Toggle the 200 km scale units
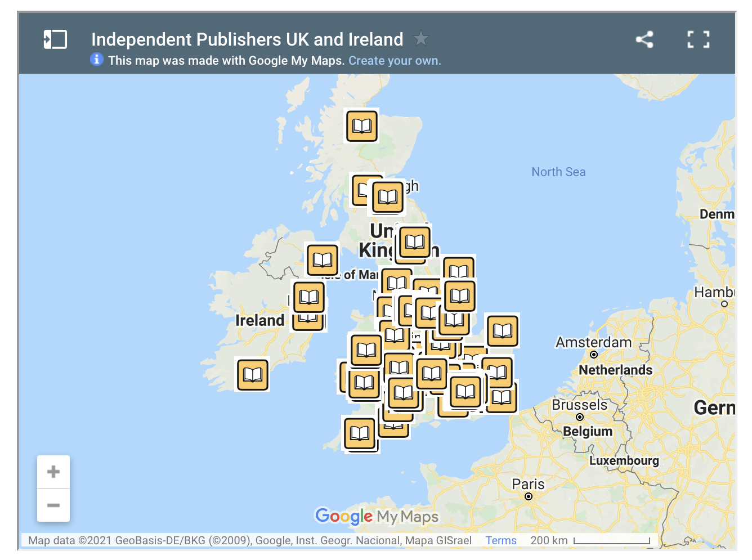This screenshot has height=560, width=752. 590,540
